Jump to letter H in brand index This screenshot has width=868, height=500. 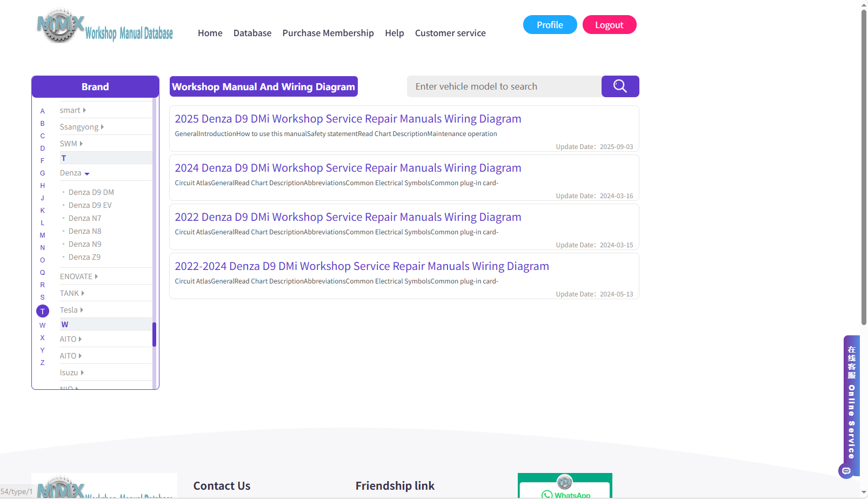coord(43,186)
